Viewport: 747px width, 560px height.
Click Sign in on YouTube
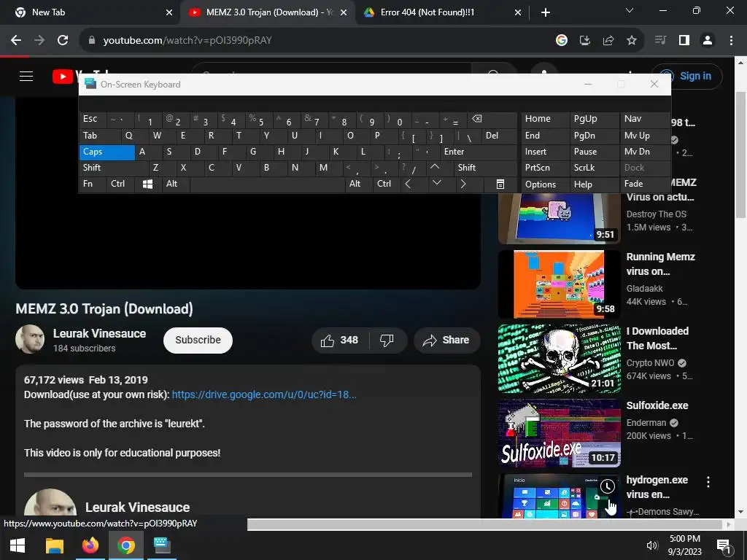point(687,76)
